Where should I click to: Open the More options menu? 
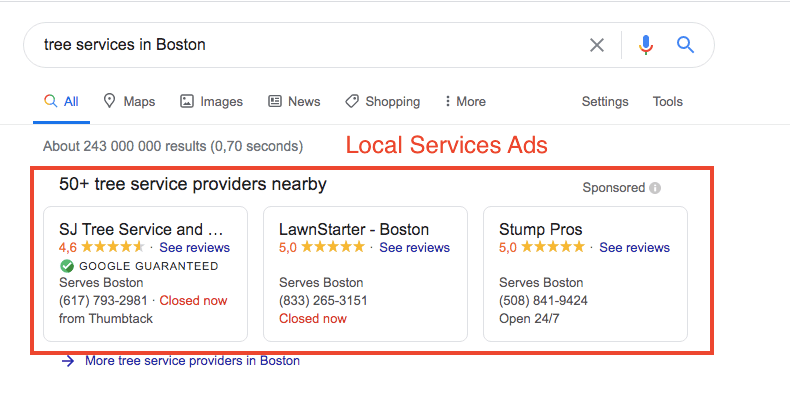pos(465,101)
